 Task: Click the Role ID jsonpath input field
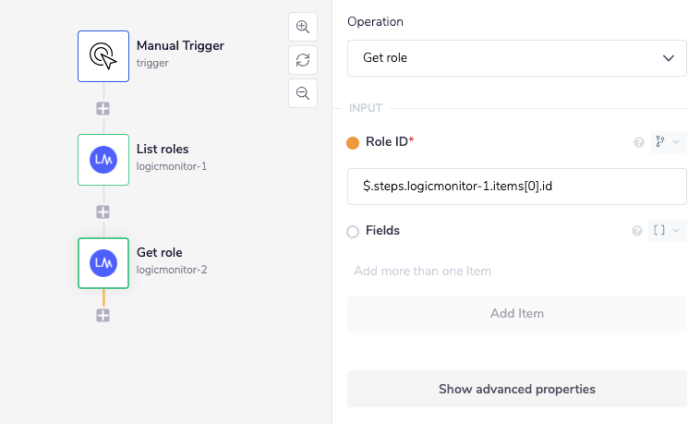click(x=517, y=187)
